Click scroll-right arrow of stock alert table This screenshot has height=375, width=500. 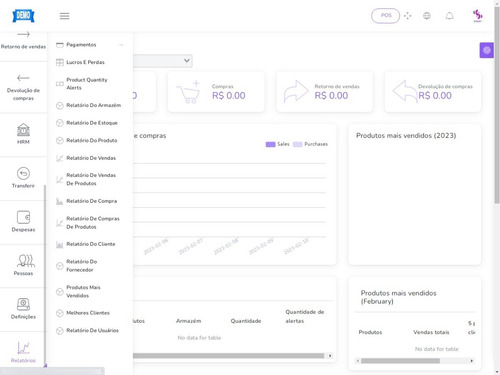pyautogui.click(x=330, y=356)
